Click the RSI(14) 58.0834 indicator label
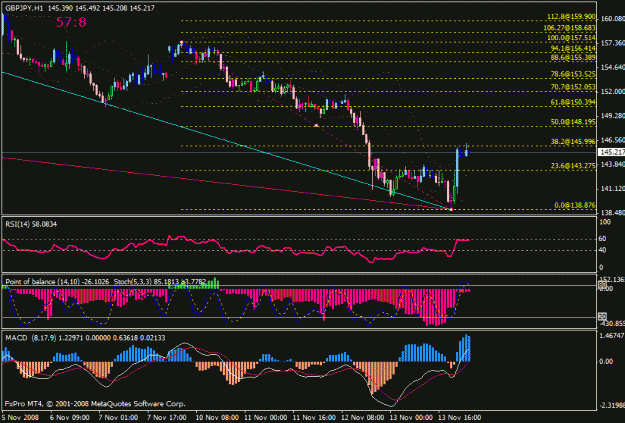The width and height of the screenshot is (625, 423). coord(31,224)
